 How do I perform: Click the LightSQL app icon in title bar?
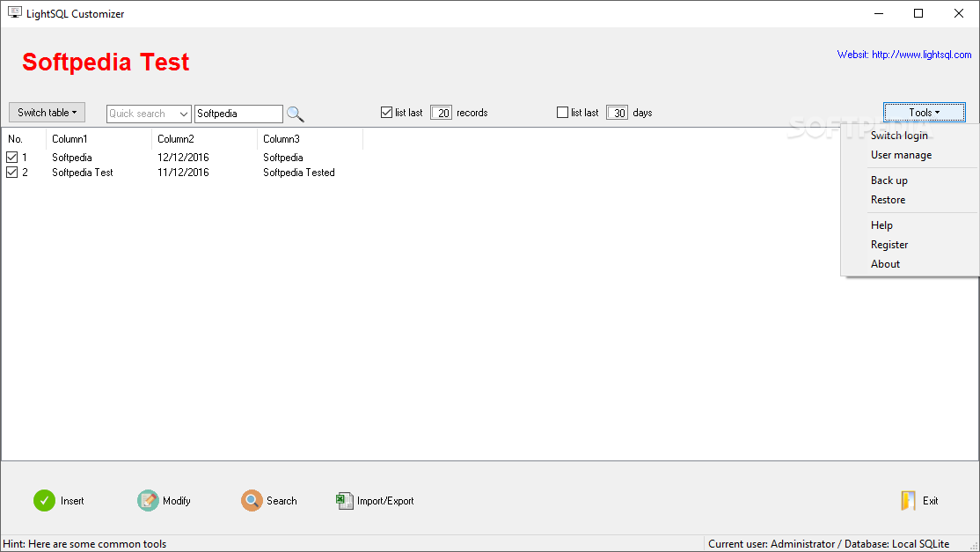(x=14, y=12)
